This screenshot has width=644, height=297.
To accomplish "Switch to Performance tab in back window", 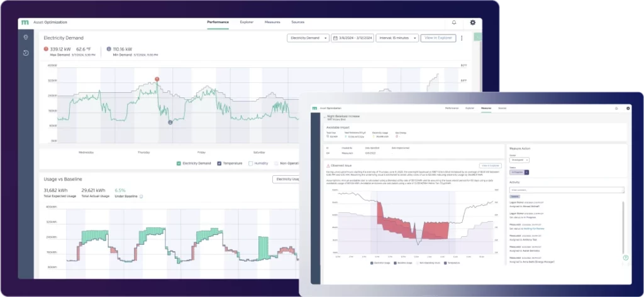I will point(218,22).
